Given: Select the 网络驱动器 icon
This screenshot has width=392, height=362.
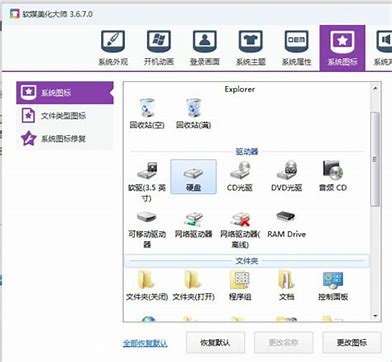Looking at the screenshot, I should pyautogui.click(x=193, y=225).
